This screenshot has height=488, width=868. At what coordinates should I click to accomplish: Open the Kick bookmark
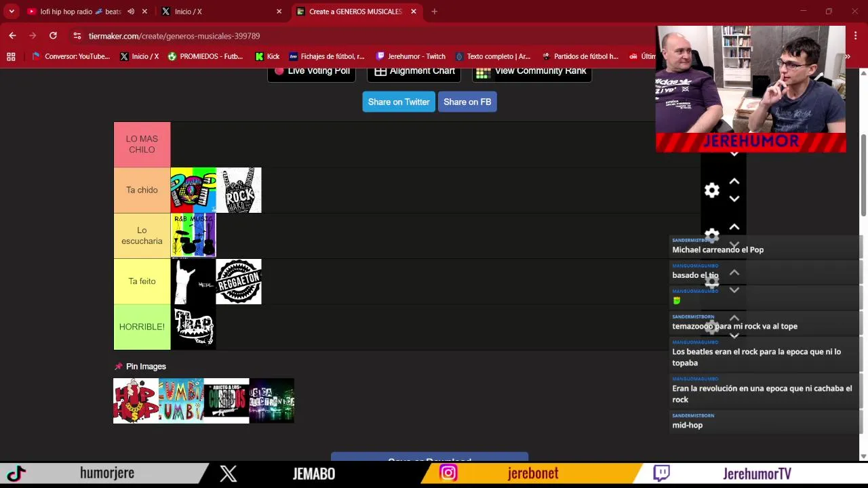267,56
